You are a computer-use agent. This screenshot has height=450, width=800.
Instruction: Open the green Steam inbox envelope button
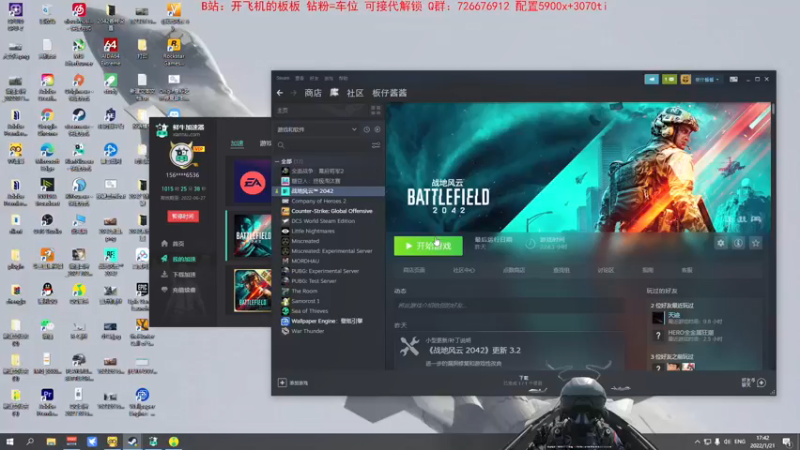[669, 79]
